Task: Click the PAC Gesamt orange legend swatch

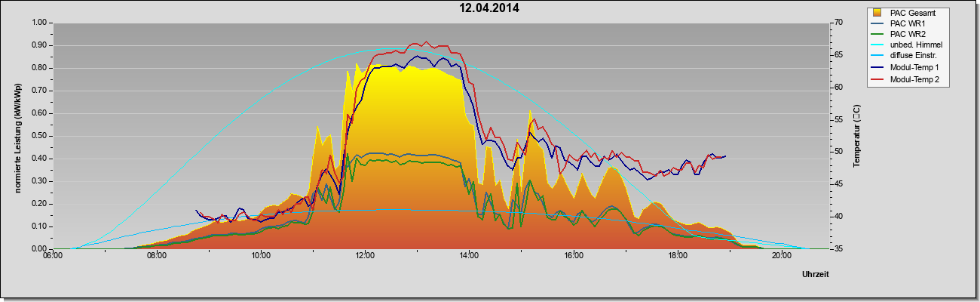Action: [x=877, y=13]
